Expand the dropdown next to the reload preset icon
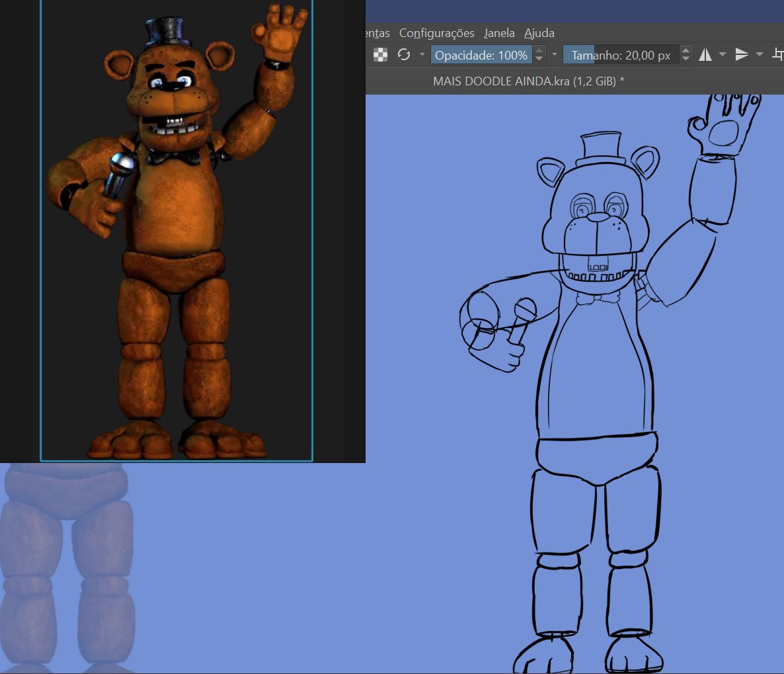Viewport: 784px width, 674px height. [x=422, y=54]
